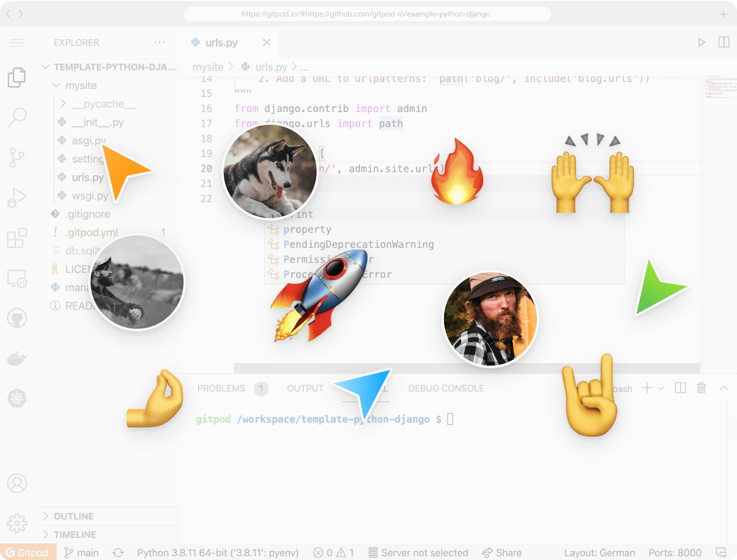Screen dimensions: 737x560
Task: Open the feedback icon in status bar
Action: pos(721,553)
